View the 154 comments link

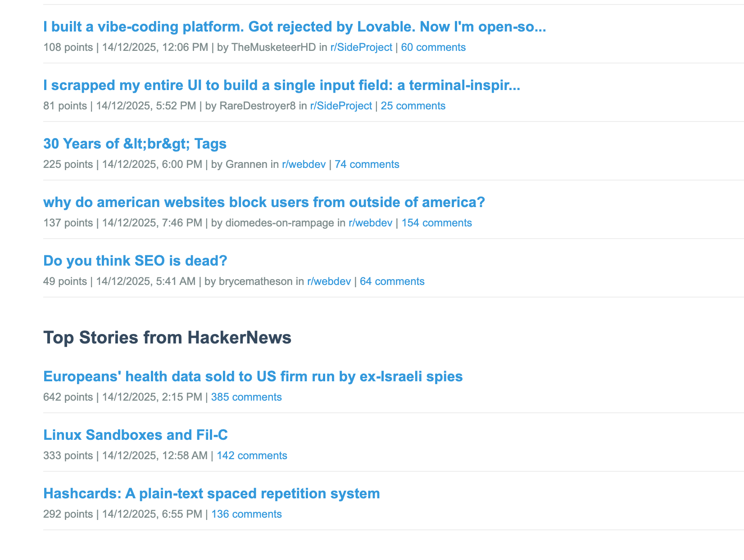click(x=436, y=223)
